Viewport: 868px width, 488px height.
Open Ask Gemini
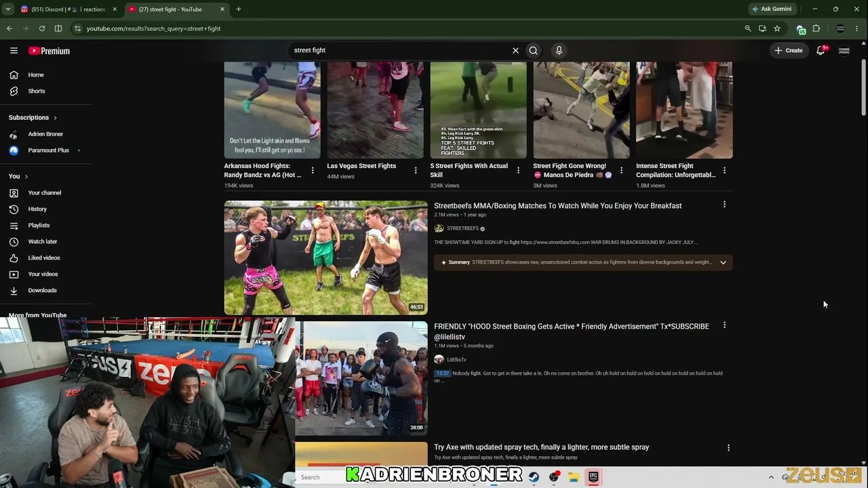772,9
